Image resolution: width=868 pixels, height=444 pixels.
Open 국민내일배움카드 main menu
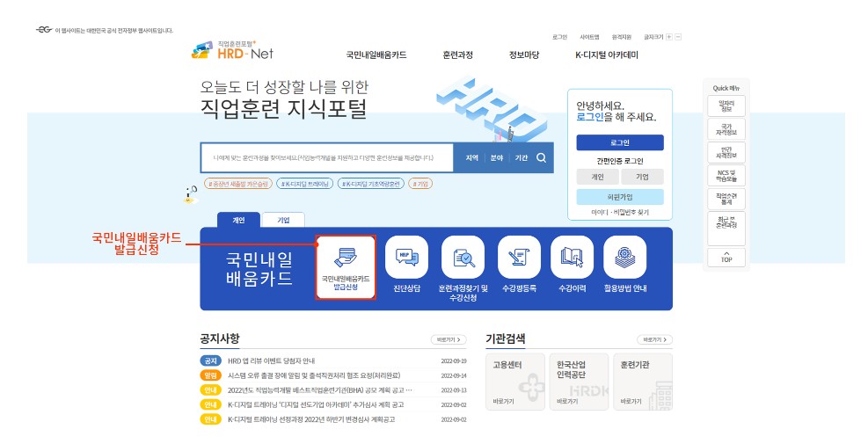coord(376,55)
